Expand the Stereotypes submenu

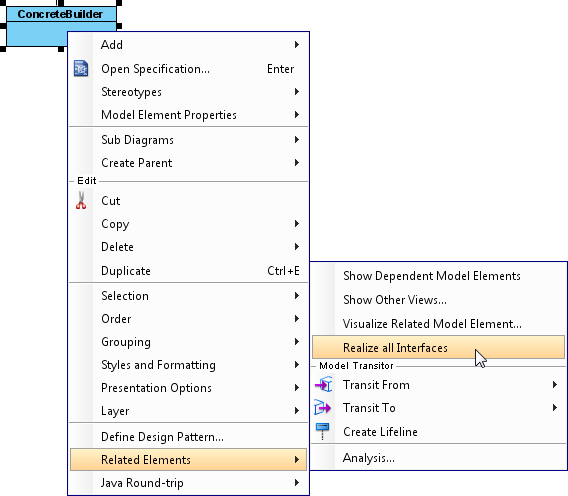tap(188, 92)
